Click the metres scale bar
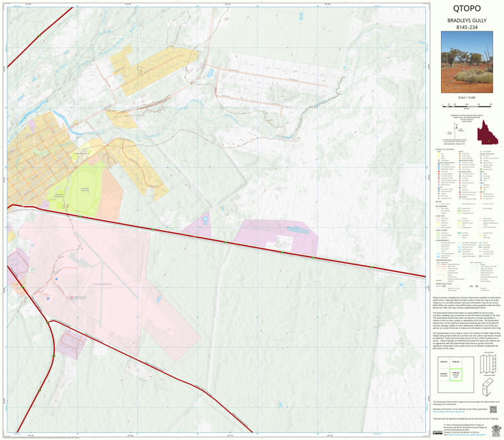Screen dimensions: 504x440 (467, 106)
